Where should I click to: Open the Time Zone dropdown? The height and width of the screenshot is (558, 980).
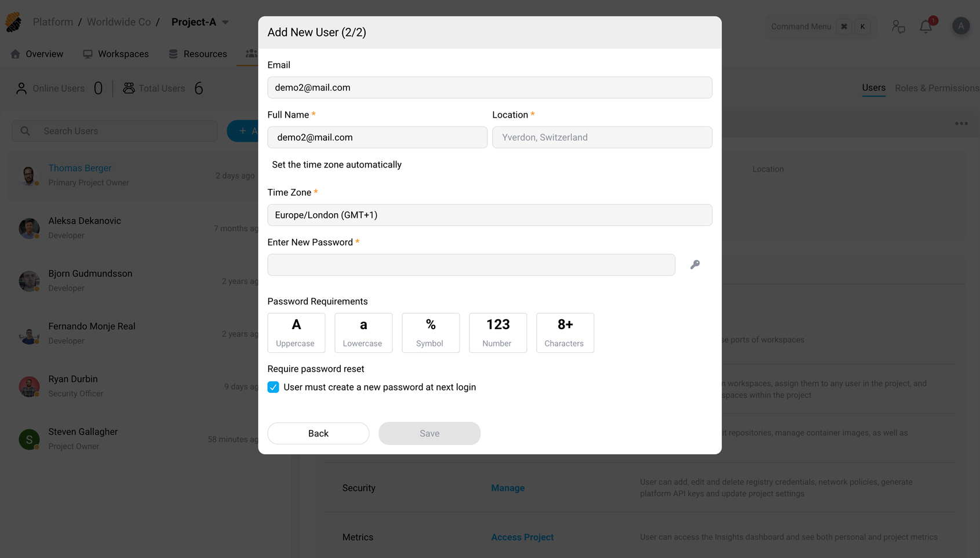(x=490, y=215)
